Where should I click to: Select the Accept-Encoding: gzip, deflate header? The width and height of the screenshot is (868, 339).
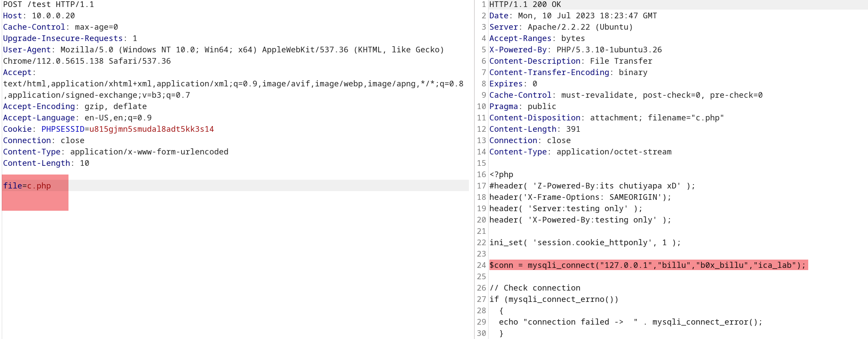pyautogui.click(x=75, y=106)
